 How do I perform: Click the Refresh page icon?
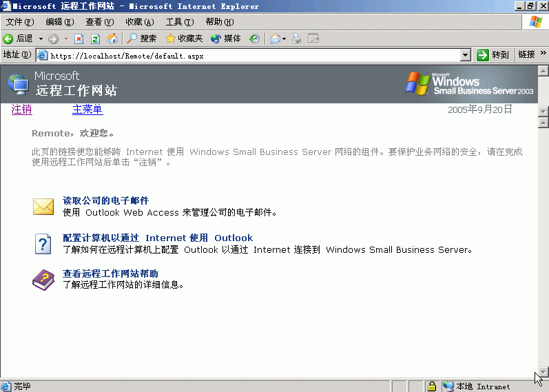(x=95, y=39)
